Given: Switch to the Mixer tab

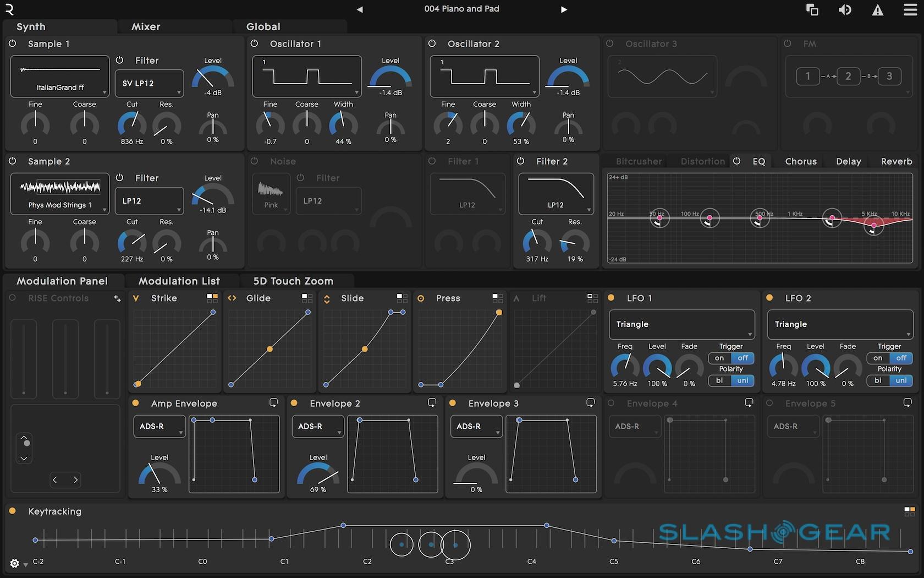Looking at the screenshot, I should pyautogui.click(x=146, y=26).
